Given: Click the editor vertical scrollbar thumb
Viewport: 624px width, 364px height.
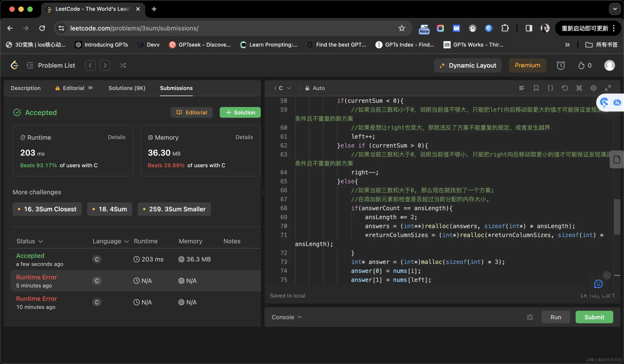Looking at the screenshot, I should (x=617, y=216).
